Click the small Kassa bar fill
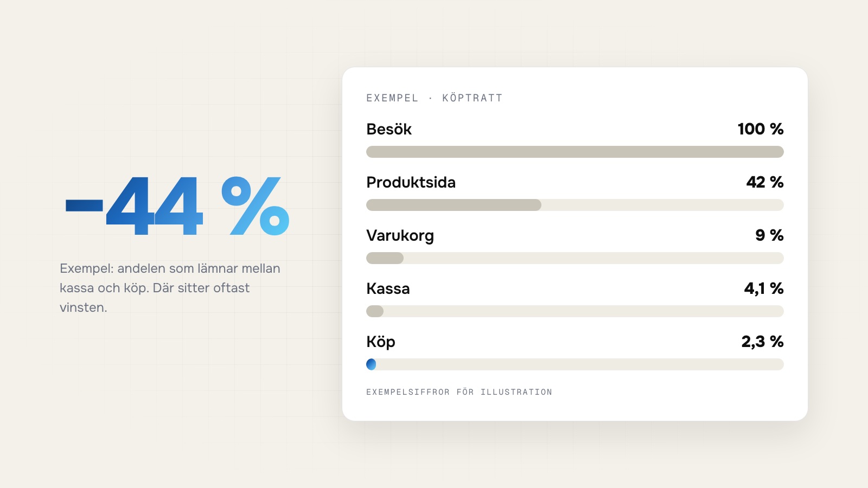The width and height of the screenshot is (868, 488). 375,311
